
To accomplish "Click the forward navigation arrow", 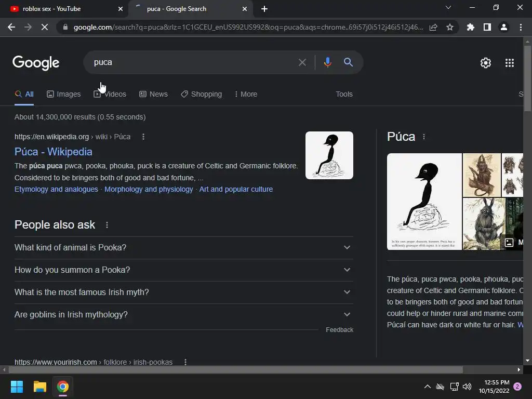I will click(28, 27).
